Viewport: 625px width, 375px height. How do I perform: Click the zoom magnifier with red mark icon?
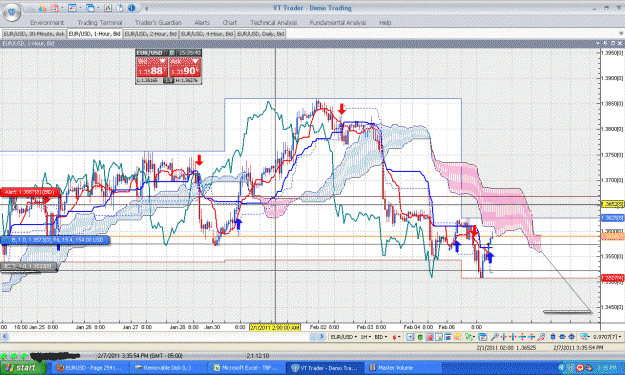(540, 337)
